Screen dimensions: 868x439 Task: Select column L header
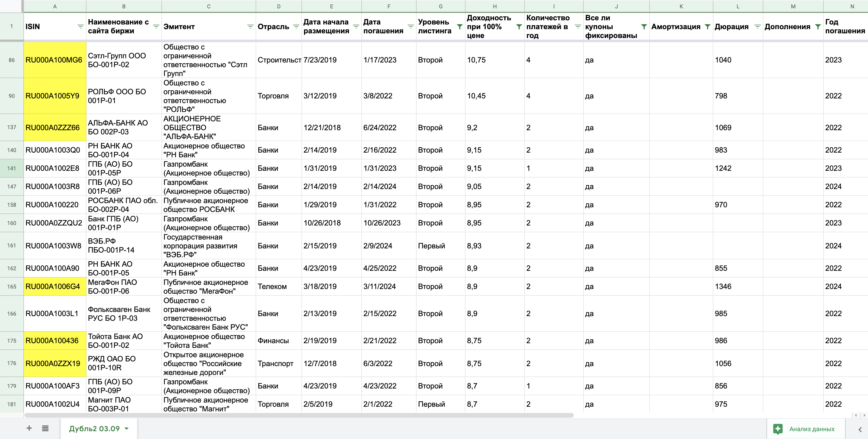pos(738,6)
